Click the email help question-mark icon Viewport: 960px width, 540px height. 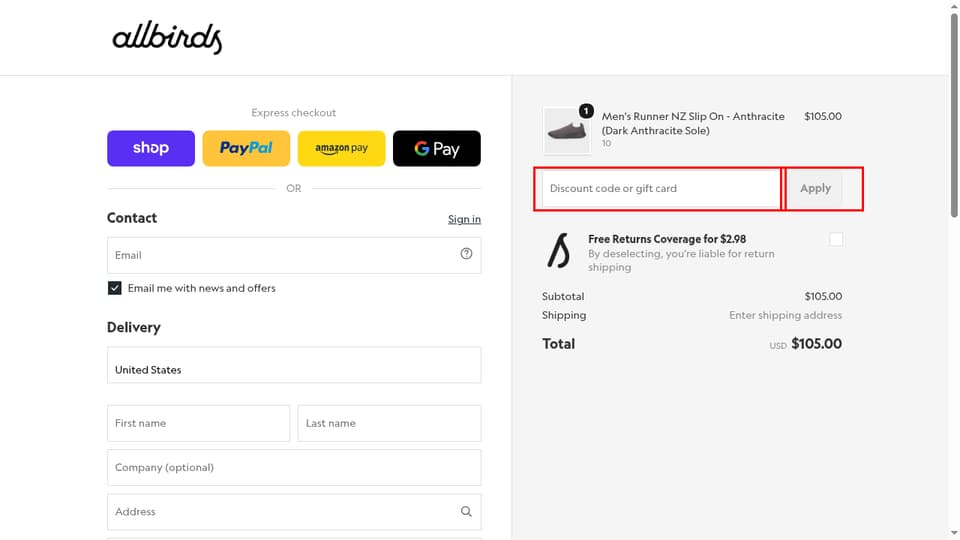(x=467, y=253)
